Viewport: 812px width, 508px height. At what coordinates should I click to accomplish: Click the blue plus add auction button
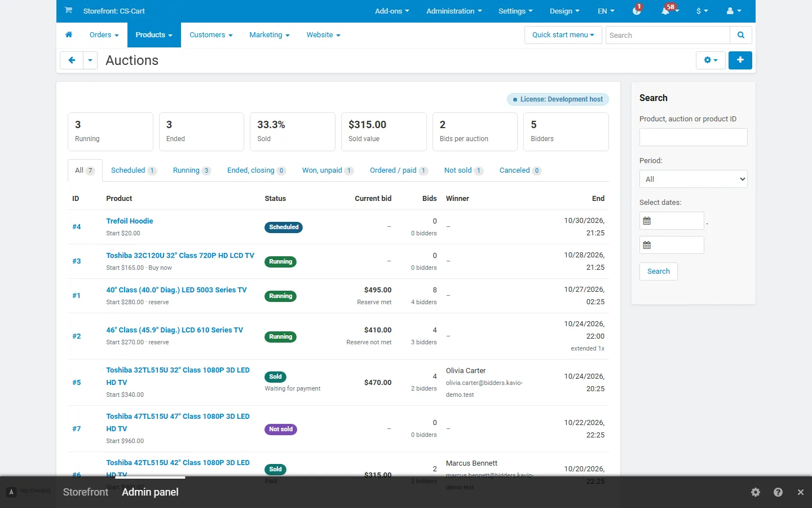(740, 60)
